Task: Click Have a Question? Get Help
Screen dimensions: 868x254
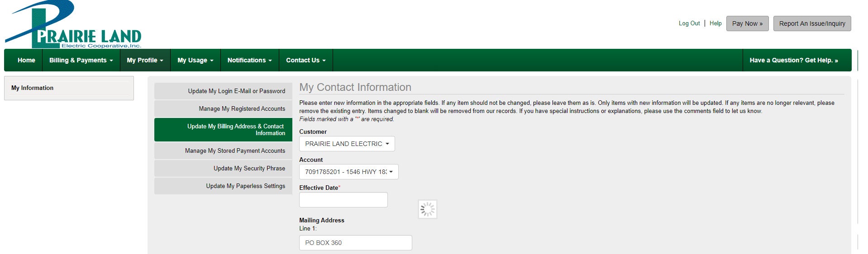Action: pos(793,60)
